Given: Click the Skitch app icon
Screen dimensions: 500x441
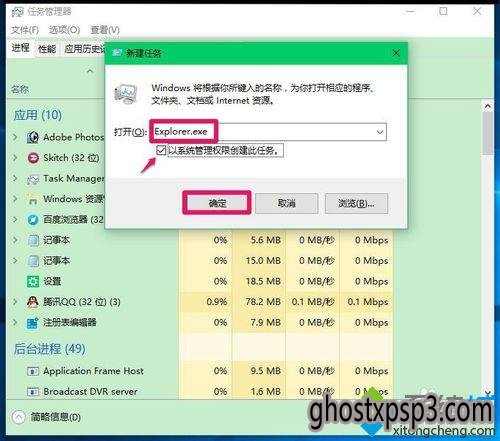Looking at the screenshot, I should click(x=33, y=158).
